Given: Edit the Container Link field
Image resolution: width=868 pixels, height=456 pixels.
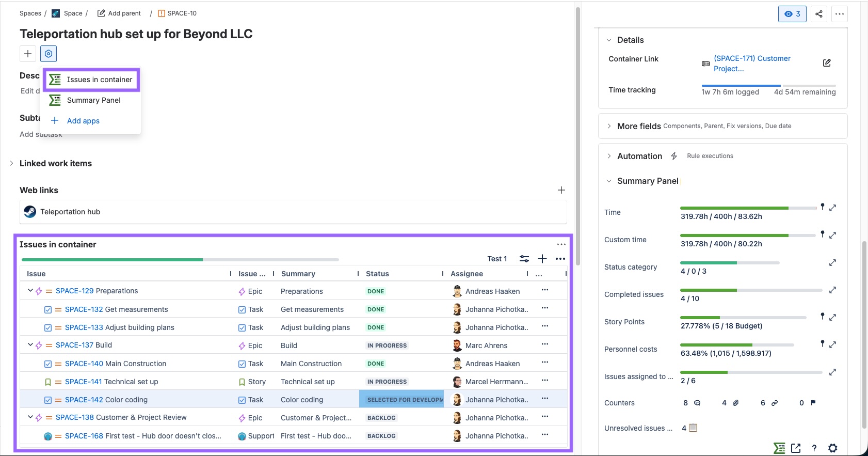Looking at the screenshot, I should point(827,63).
